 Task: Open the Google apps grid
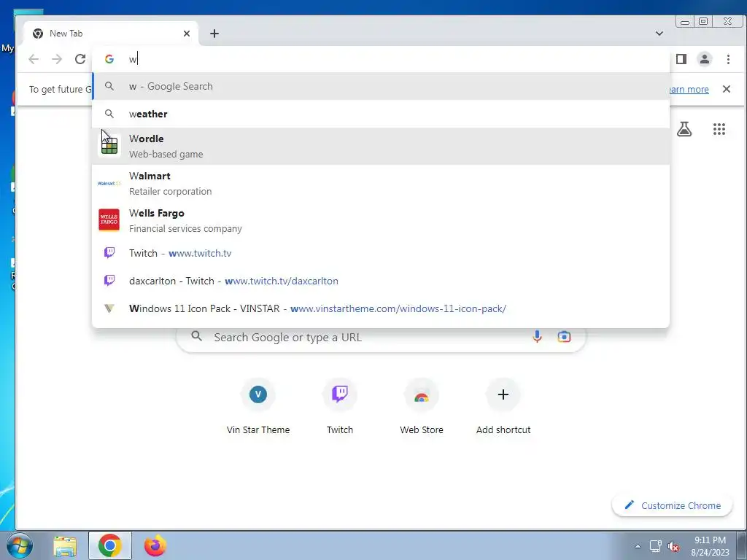point(719,129)
